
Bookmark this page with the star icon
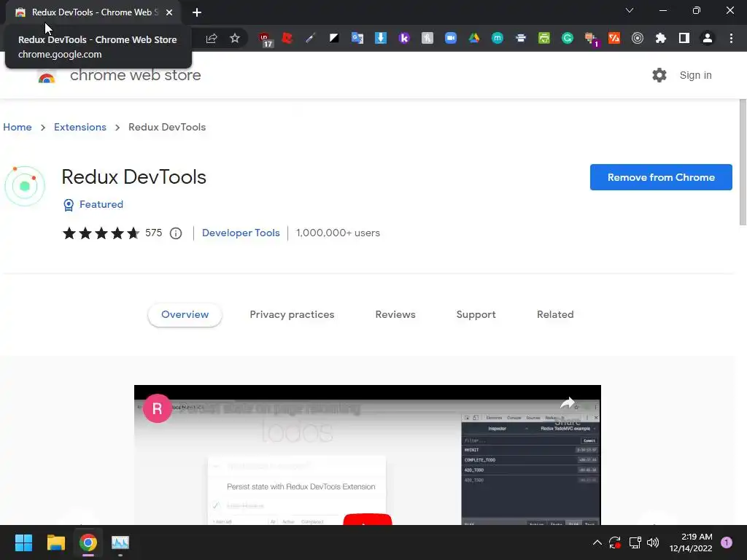[x=235, y=39]
